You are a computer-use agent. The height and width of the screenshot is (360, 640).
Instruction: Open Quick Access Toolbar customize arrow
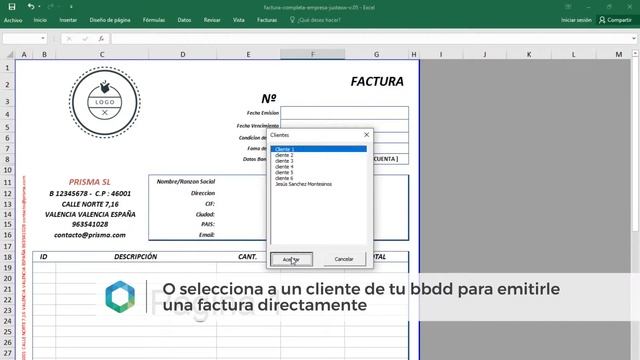click(x=71, y=7)
